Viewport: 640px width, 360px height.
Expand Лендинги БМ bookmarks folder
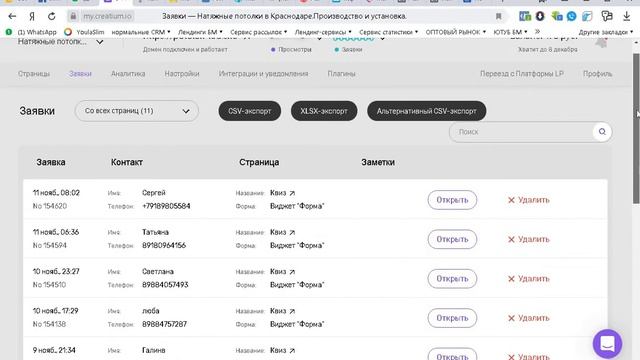click(200, 32)
